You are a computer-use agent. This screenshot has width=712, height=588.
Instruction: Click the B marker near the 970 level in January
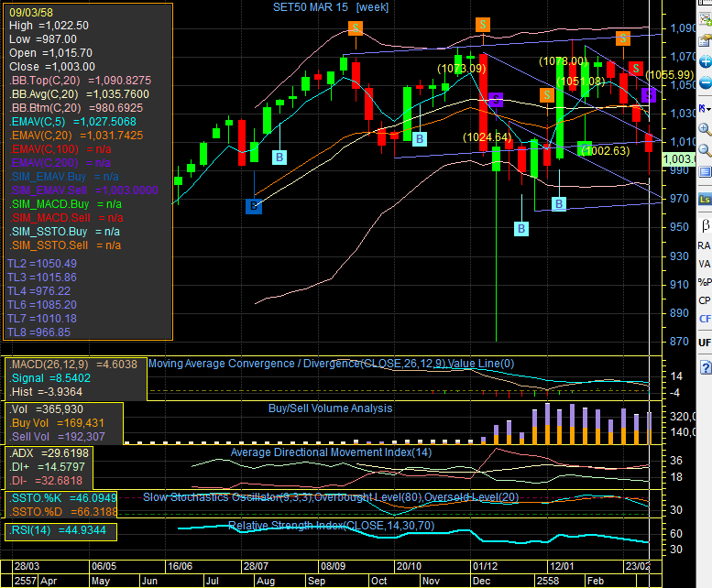(559, 203)
